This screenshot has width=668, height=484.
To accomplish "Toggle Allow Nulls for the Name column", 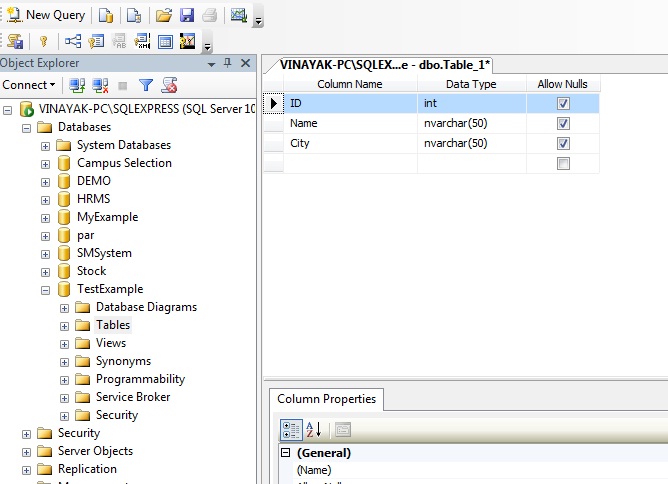I will point(563,123).
